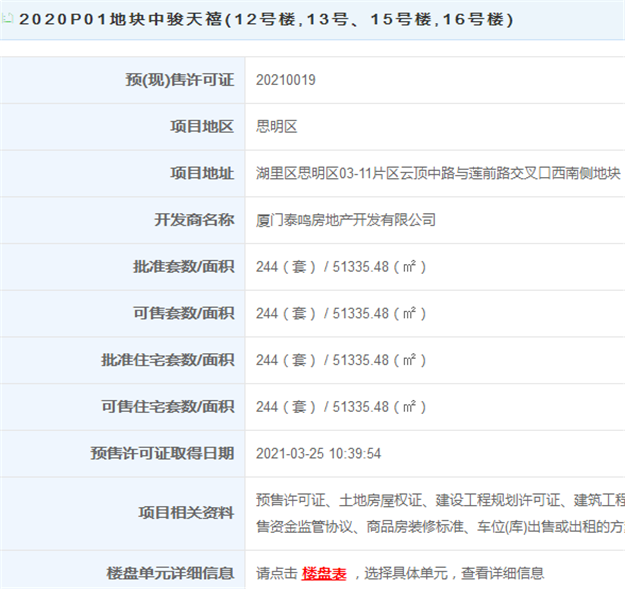Click the value in the 批准套数/面积 row
The width and height of the screenshot is (625, 589).
[341, 267]
